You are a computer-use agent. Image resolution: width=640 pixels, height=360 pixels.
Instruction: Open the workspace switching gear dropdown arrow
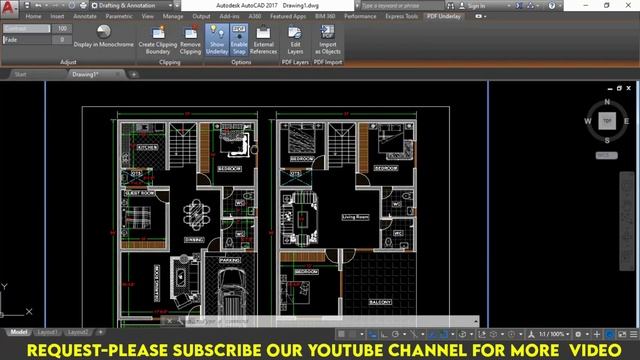pos(587,334)
